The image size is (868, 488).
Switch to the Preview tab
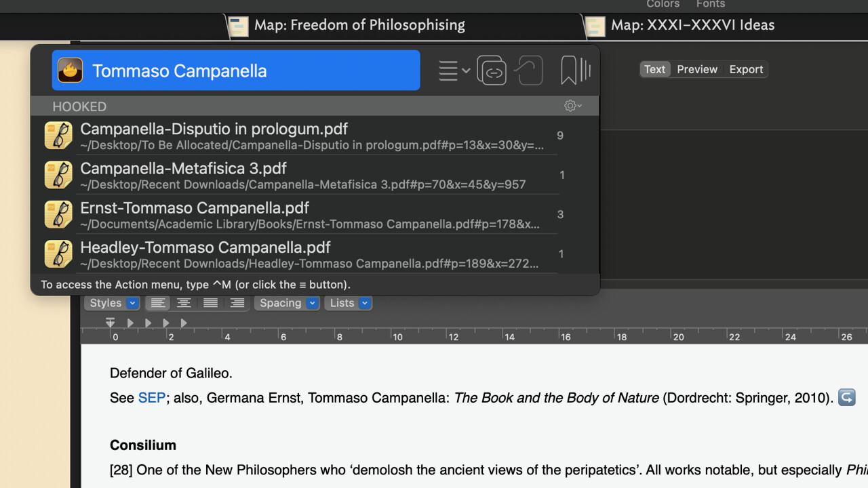click(x=696, y=69)
